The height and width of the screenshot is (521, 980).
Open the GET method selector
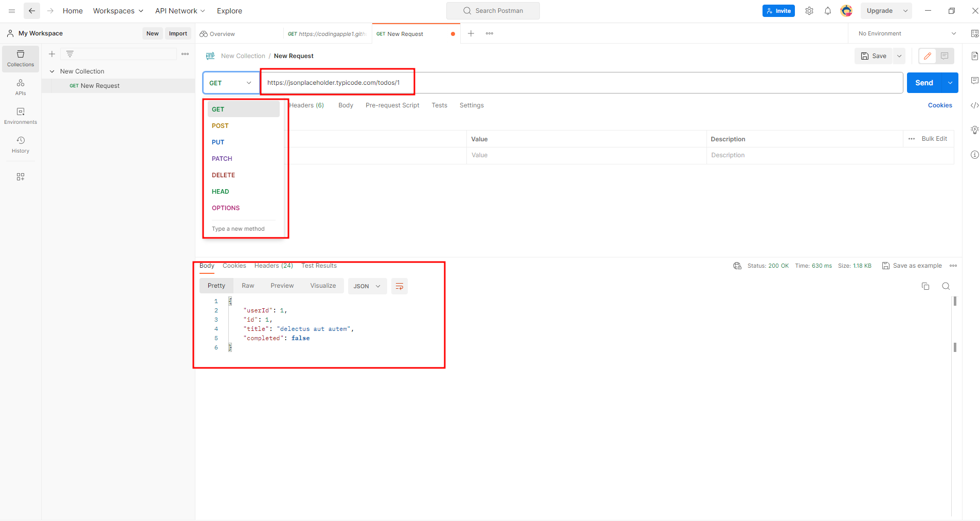[231, 83]
